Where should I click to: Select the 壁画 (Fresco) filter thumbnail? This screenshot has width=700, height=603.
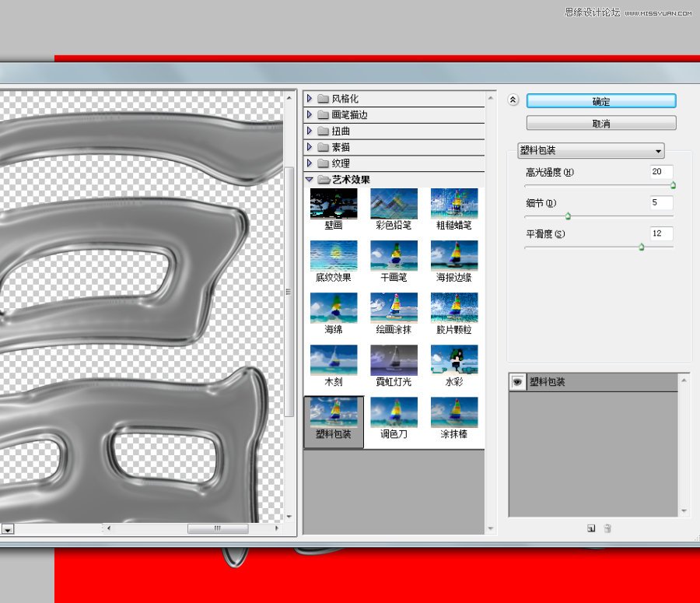pyautogui.click(x=333, y=202)
